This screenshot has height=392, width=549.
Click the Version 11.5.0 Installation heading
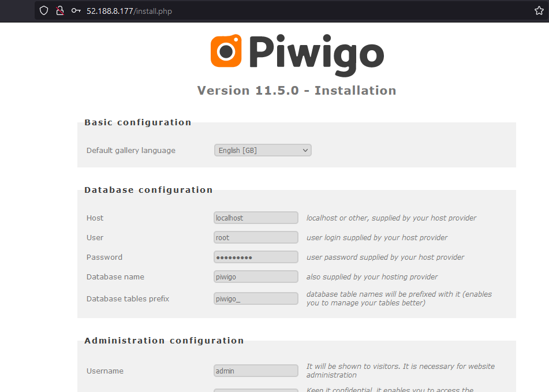(297, 91)
